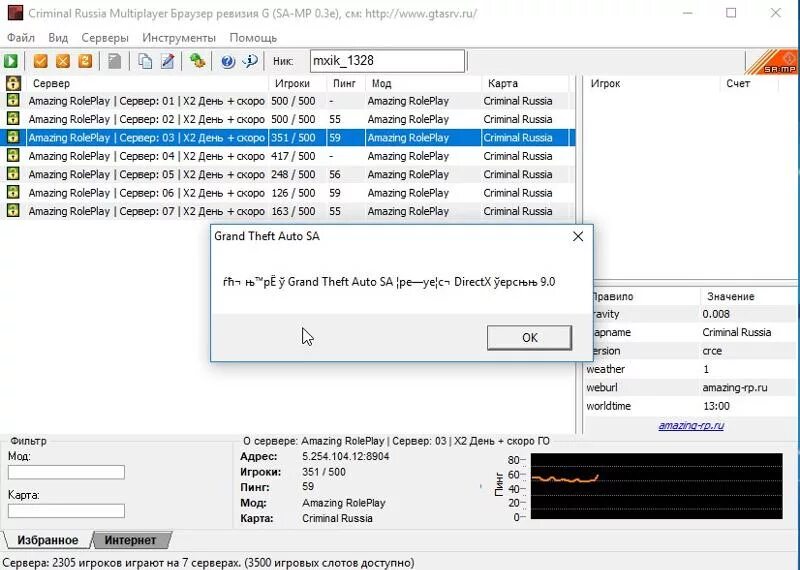The width and height of the screenshot is (800, 570).
Task: Click the status bar servers summary text
Action: 208,562
